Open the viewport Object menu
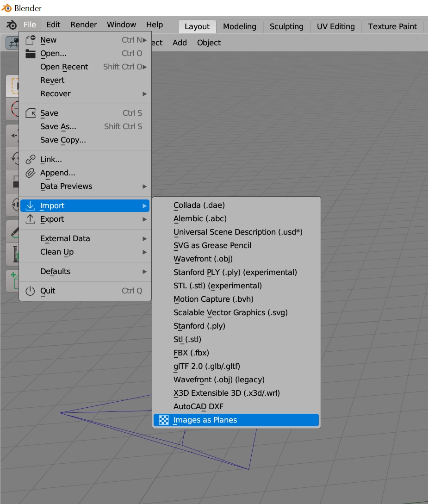The image size is (428, 504). (x=209, y=43)
